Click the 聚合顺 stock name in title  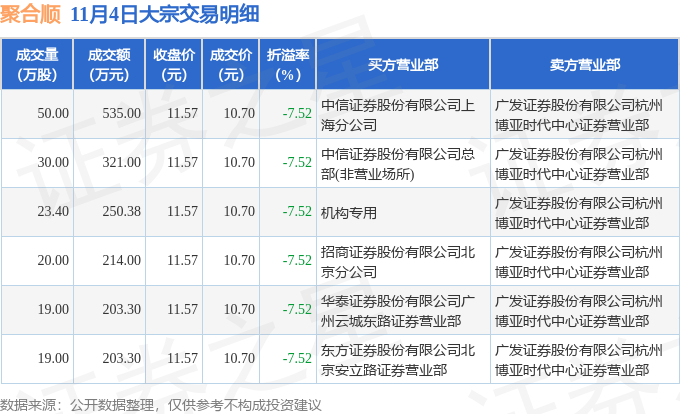(30, 14)
